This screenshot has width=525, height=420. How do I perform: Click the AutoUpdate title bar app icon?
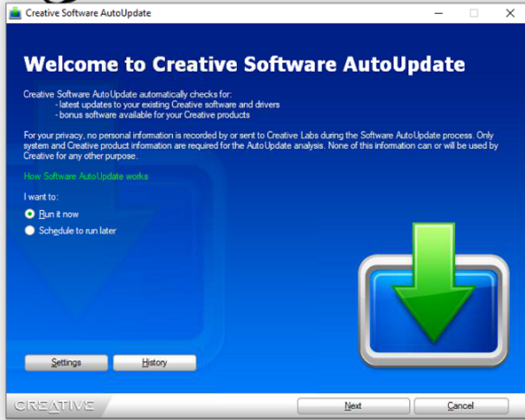[15, 13]
